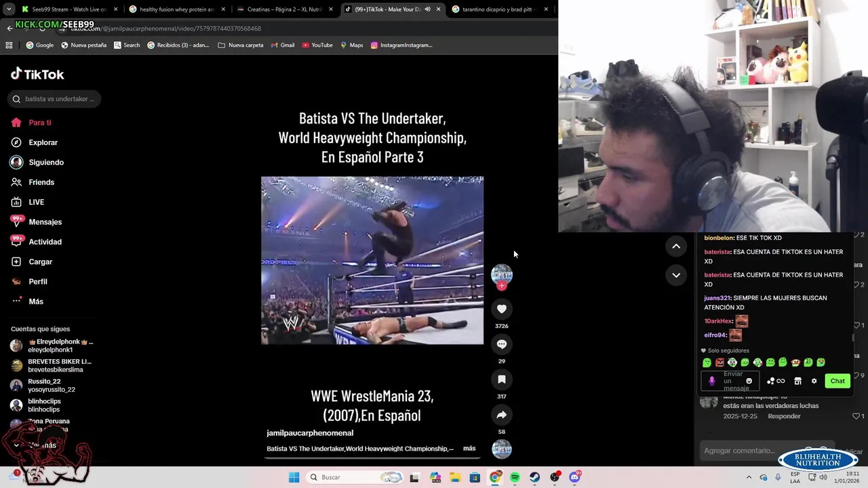The image size is (868, 488).
Task: Open the Recibidos Gmail bookmark
Action: (178, 45)
